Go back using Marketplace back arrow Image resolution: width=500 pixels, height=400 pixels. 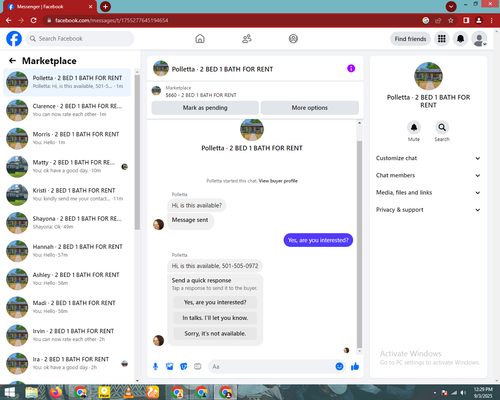coord(12,60)
